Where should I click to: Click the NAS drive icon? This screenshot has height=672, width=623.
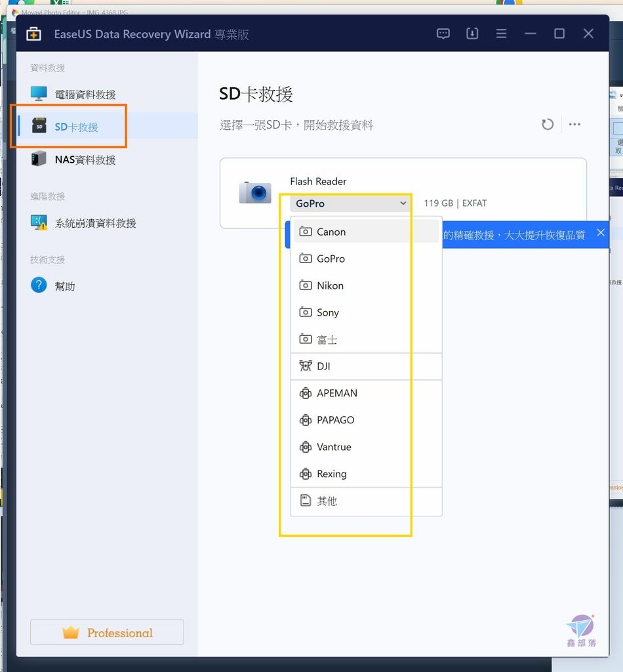click(39, 159)
